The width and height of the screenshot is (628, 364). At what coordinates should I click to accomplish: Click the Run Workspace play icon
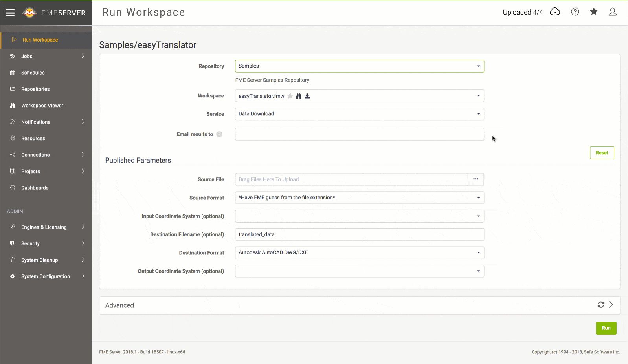click(x=14, y=40)
